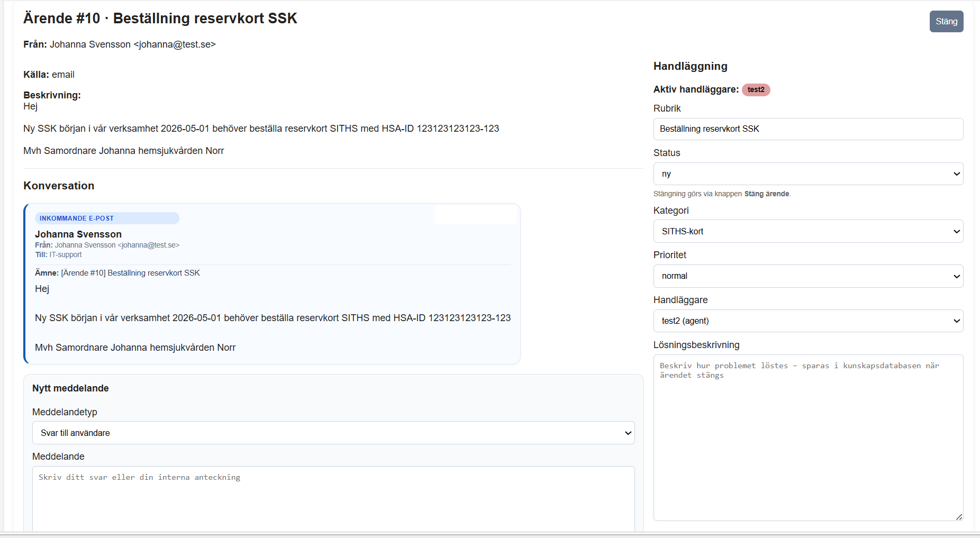Click the bold Stäng ärende hint text
This screenshot has height=538, width=980.
766,194
